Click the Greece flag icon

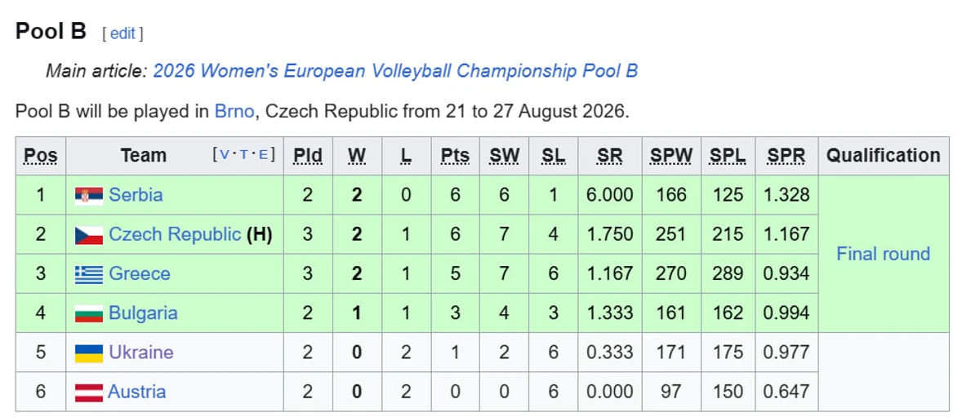(89, 274)
